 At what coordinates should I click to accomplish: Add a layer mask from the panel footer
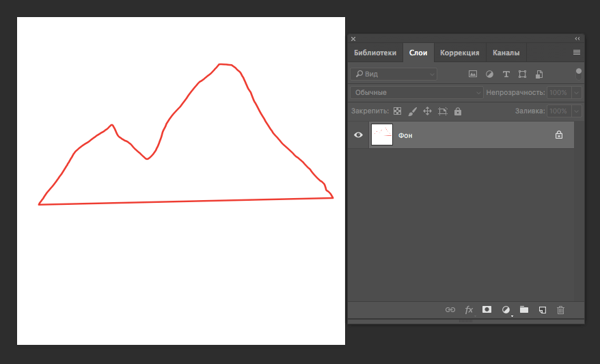pyautogui.click(x=487, y=309)
